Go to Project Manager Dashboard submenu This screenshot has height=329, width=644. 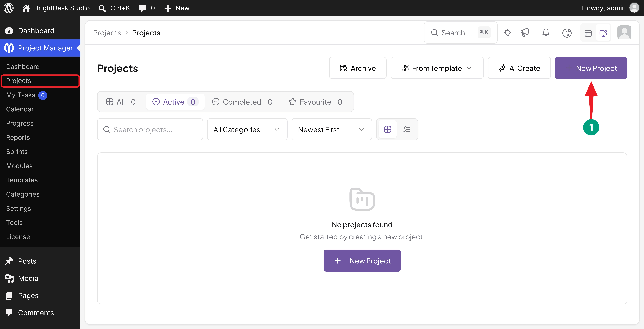tap(23, 67)
